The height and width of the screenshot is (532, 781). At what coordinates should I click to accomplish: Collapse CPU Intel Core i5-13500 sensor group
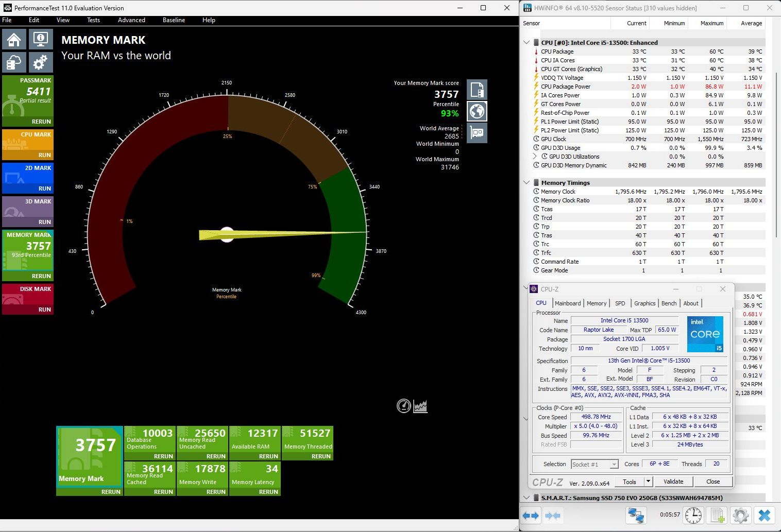(527, 42)
